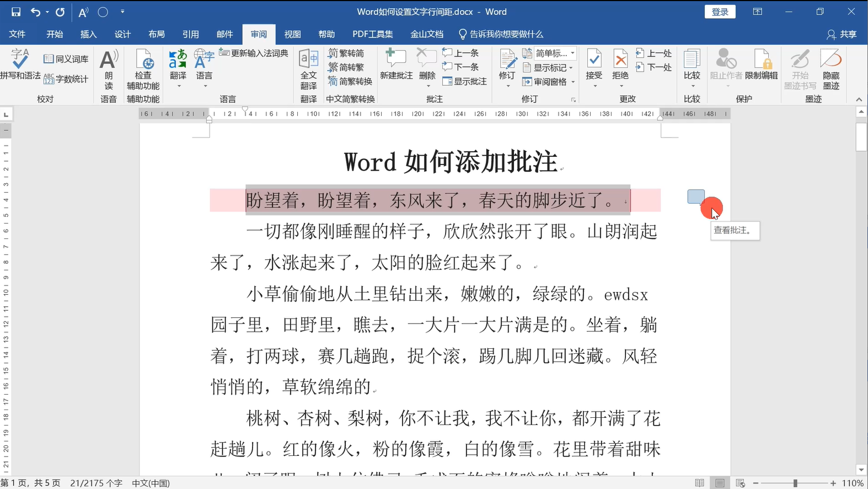Open the PDF工具集 tab
Viewport: 868px width, 489px height.
click(373, 34)
